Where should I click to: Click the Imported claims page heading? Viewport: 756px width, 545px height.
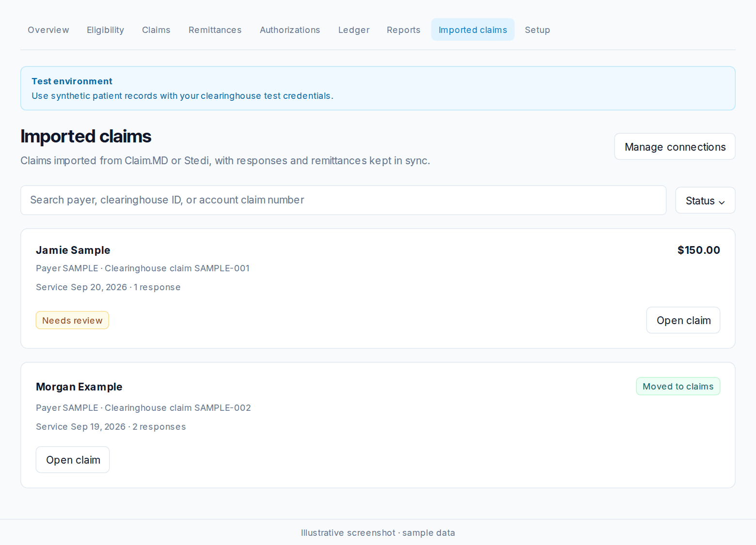[86, 137]
